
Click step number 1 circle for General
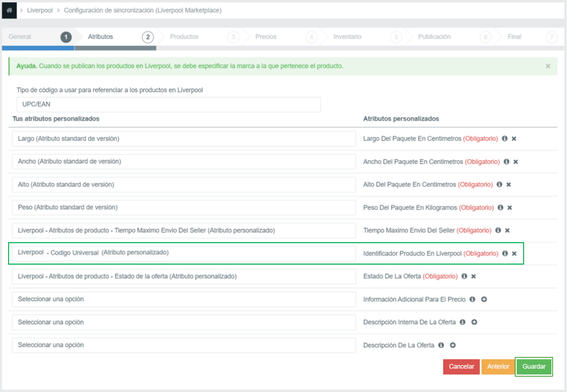(x=66, y=37)
